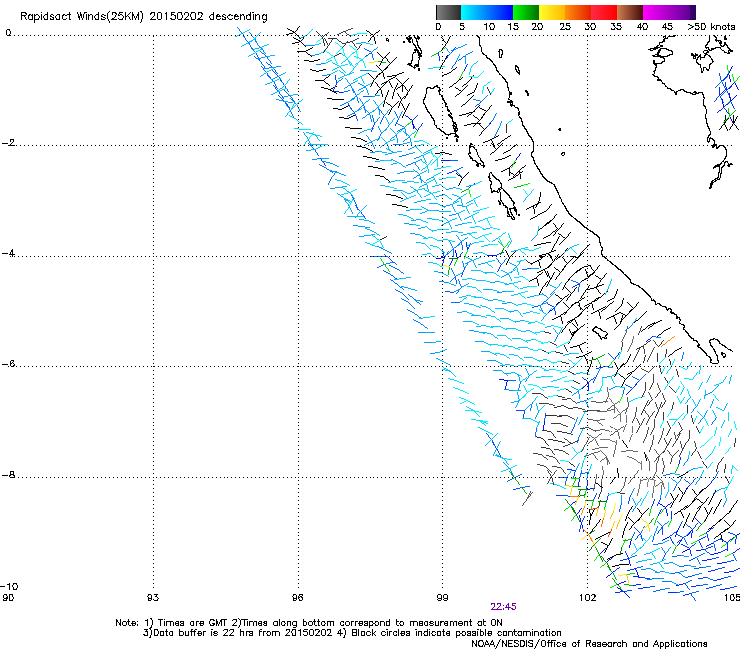Click the note line starting '3)Data buffer is 22 hrs'
This screenshot has height=650, width=740.
[352, 633]
